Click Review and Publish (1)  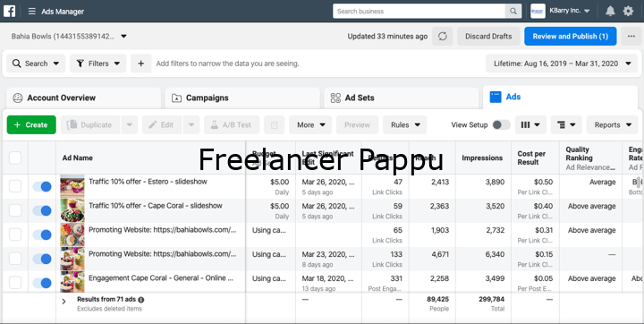(x=571, y=36)
